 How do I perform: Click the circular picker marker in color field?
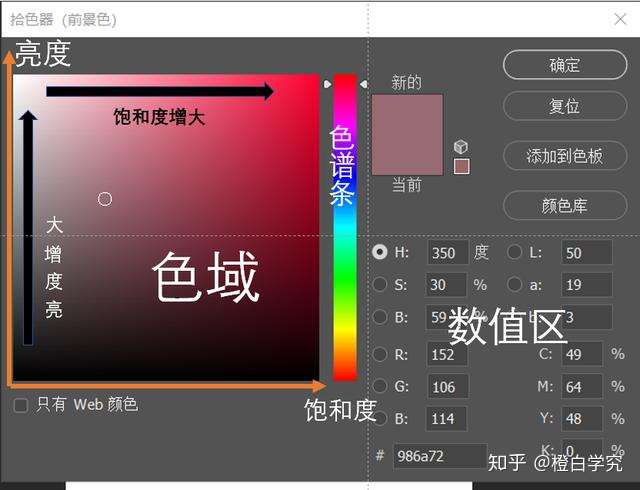105,199
